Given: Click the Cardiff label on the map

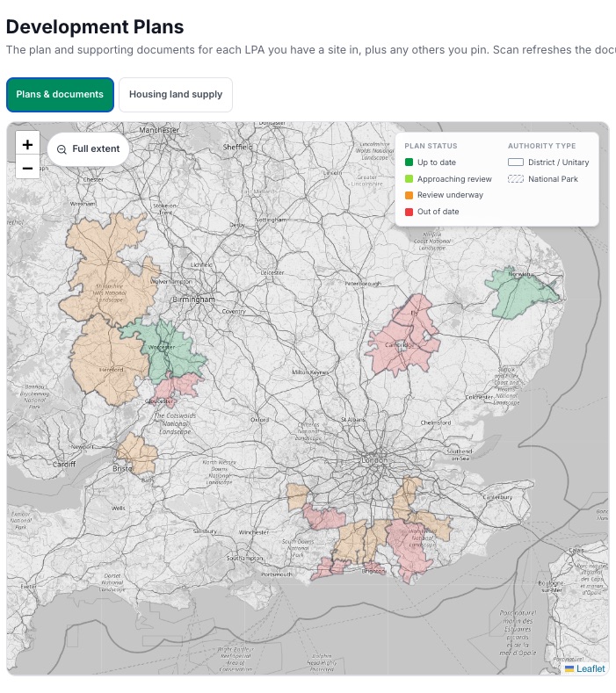Looking at the screenshot, I should click(64, 465).
